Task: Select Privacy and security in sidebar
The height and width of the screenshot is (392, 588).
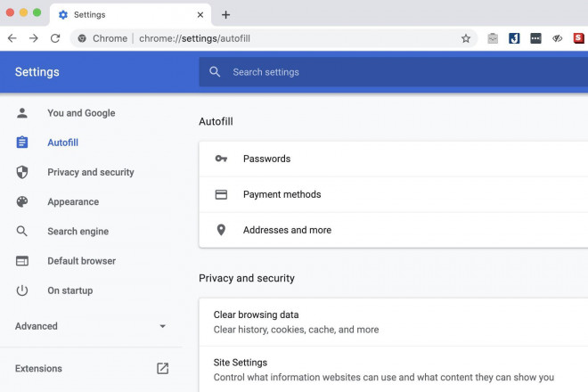Action: [x=90, y=172]
